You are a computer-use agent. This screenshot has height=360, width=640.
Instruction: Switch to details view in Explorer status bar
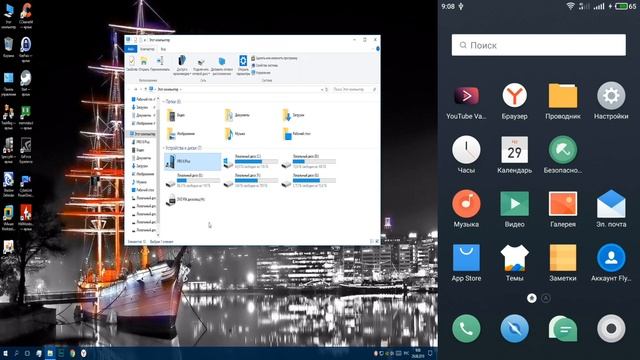[371, 241]
